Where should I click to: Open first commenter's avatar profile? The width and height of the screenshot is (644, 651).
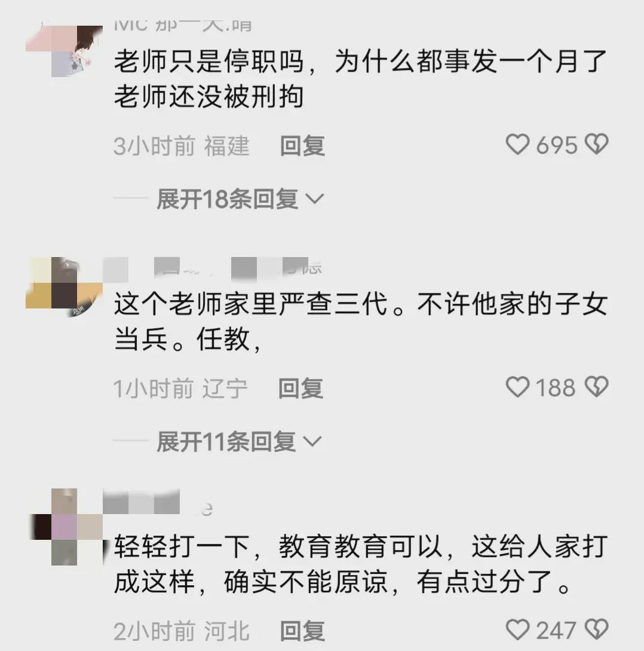(65, 51)
